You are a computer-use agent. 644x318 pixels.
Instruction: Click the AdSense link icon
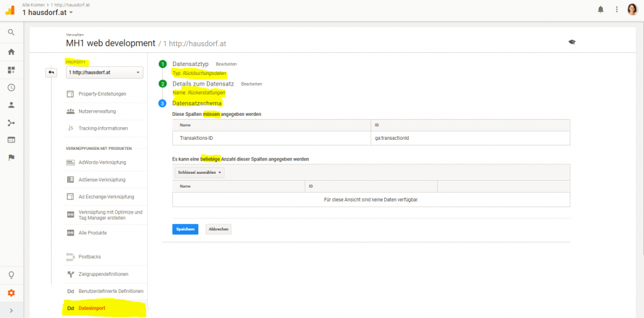pyautogui.click(x=70, y=179)
